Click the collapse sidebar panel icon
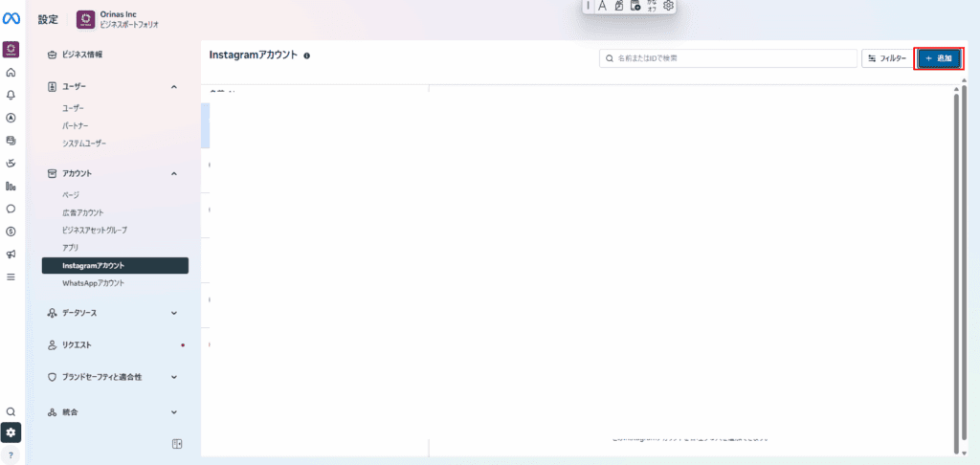This screenshot has width=980, height=465. point(177,443)
